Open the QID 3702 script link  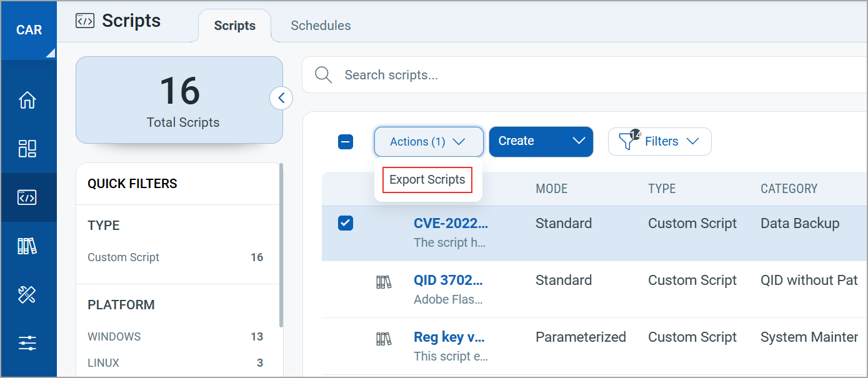click(x=448, y=280)
